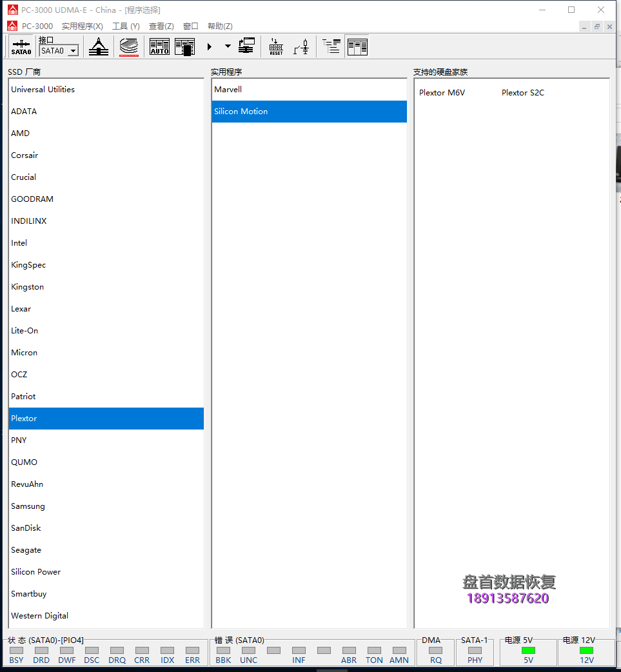Choose Lexar from SSD vendors
This screenshot has height=672, width=621.
click(106, 308)
